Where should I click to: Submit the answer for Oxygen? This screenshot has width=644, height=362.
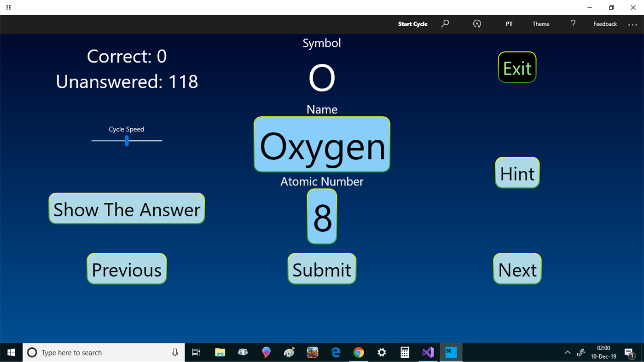[321, 269]
